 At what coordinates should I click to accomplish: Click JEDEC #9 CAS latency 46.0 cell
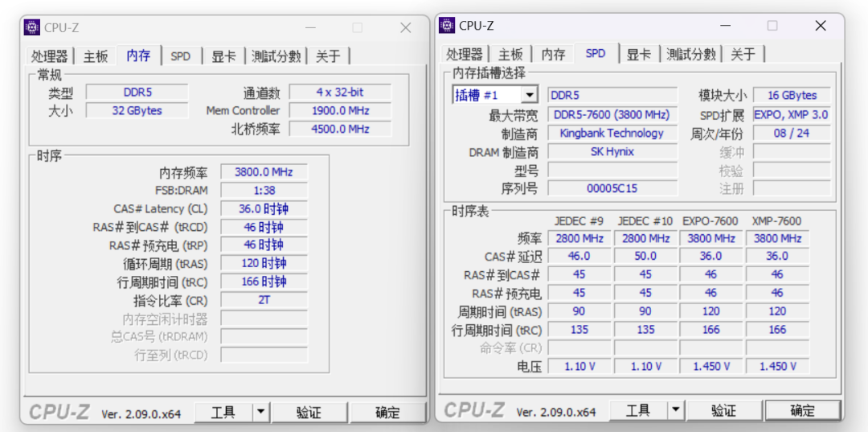coord(579,256)
